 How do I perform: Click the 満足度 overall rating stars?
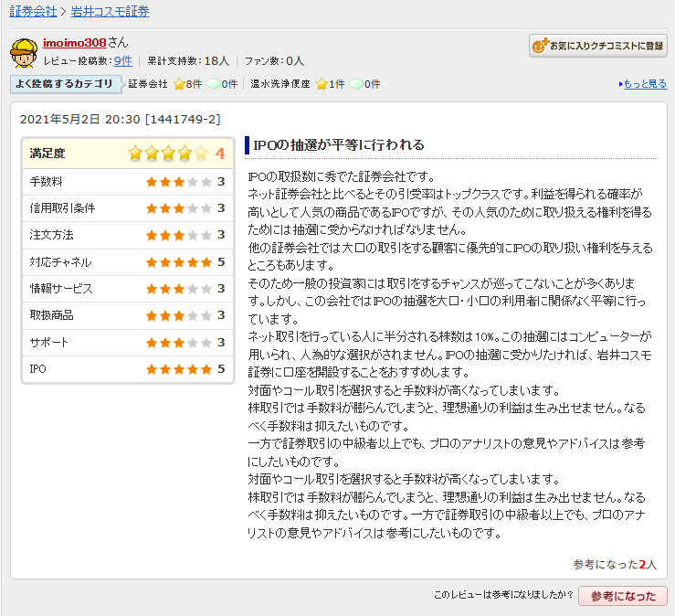(x=168, y=154)
